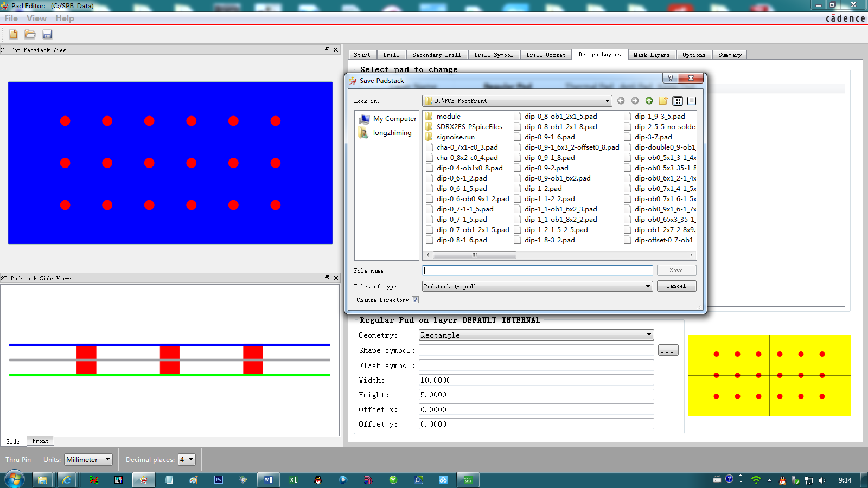Go up to parent directory in dialog

click(649, 101)
